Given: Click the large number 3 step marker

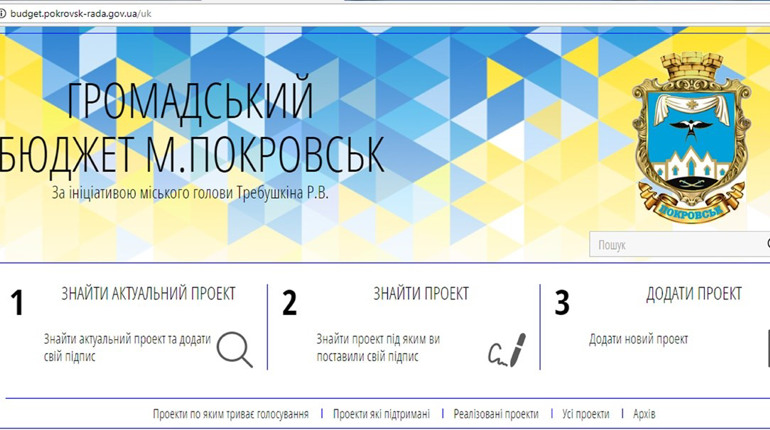Looking at the screenshot, I should pyautogui.click(x=562, y=303).
